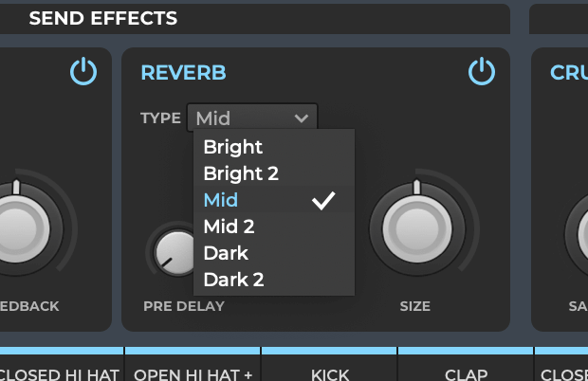Image resolution: width=588 pixels, height=381 pixels.
Task: Click the PRE DELAY label
Action: click(184, 306)
